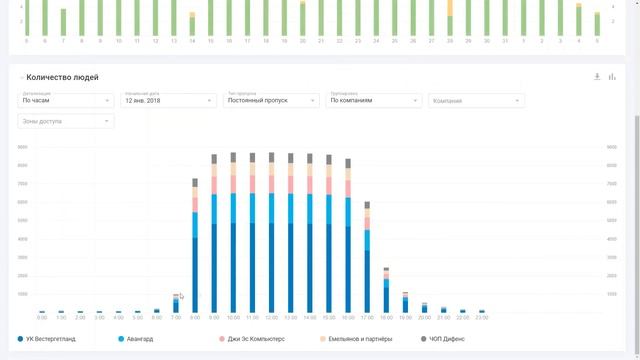Open the start date dropdown 12 янв. 2018
Image resolution: width=640 pixels, height=360 pixels.
point(168,100)
